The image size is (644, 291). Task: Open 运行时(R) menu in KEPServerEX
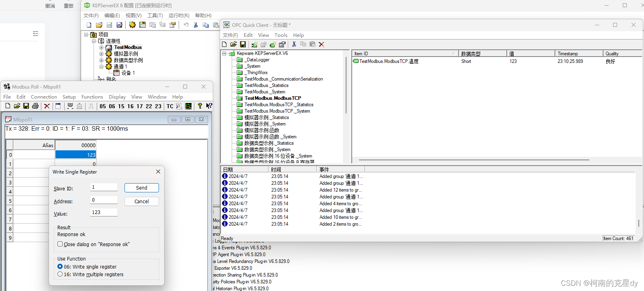pos(179,15)
